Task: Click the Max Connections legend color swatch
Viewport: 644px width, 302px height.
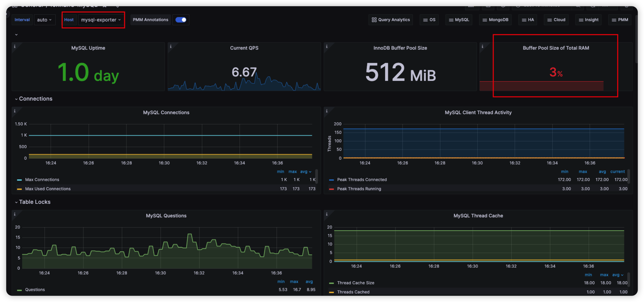Action: (x=19, y=180)
